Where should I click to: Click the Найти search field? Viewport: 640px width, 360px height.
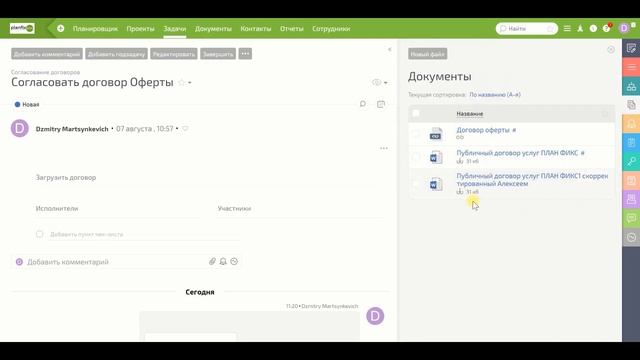click(527, 29)
